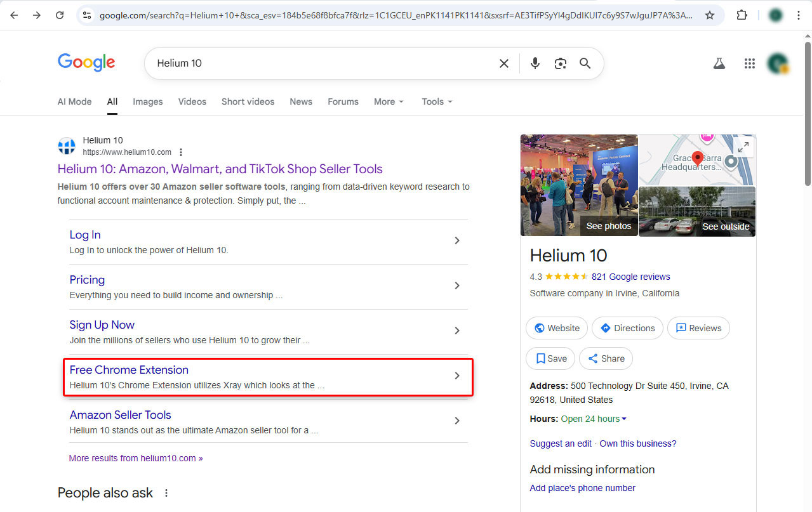This screenshot has width=812, height=512.
Task: Bookmark this page with the star icon
Action: (x=710, y=15)
